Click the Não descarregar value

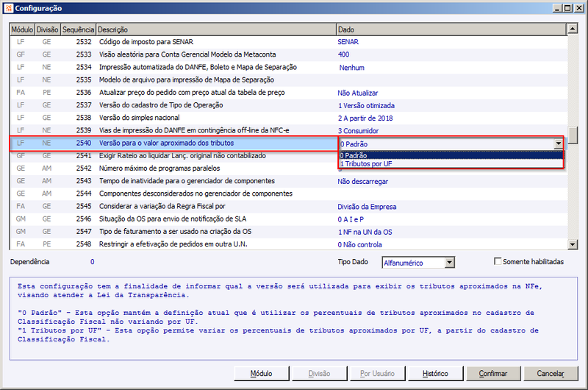[362, 181]
